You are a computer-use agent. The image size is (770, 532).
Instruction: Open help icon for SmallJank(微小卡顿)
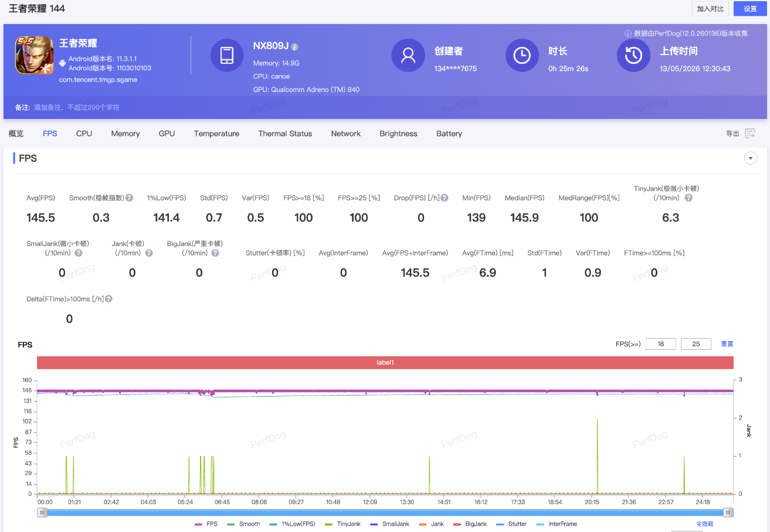(78, 253)
